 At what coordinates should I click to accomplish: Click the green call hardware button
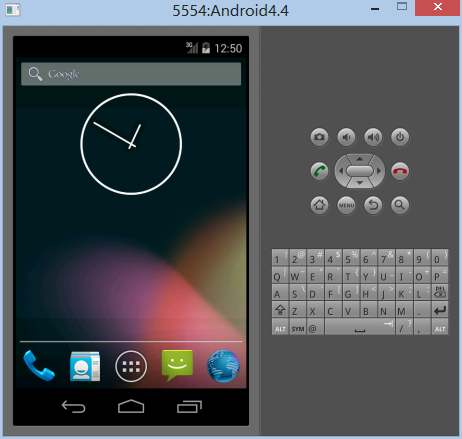coord(319,171)
